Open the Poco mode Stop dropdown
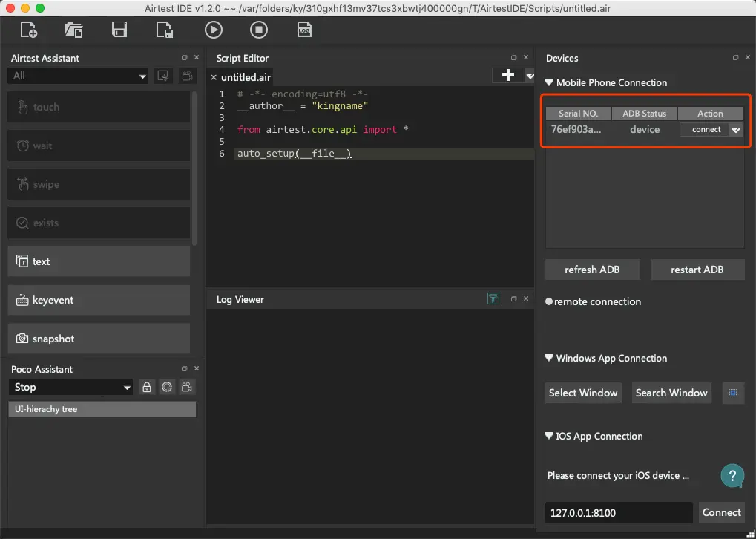756x539 pixels. 70,387
